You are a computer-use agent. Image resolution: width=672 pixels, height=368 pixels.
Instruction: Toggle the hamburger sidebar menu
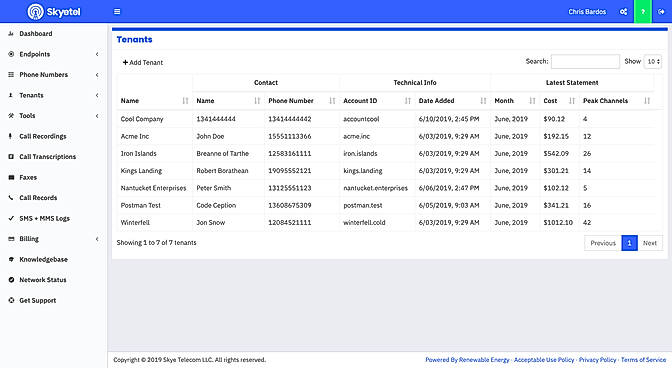pyautogui.click(x=117, y=12)
